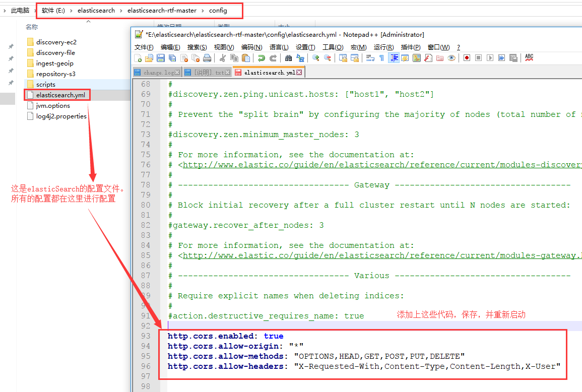This screenshot has height=392, width=582.
Task: Open the 设置(T) menu
Action: point(305,47)
